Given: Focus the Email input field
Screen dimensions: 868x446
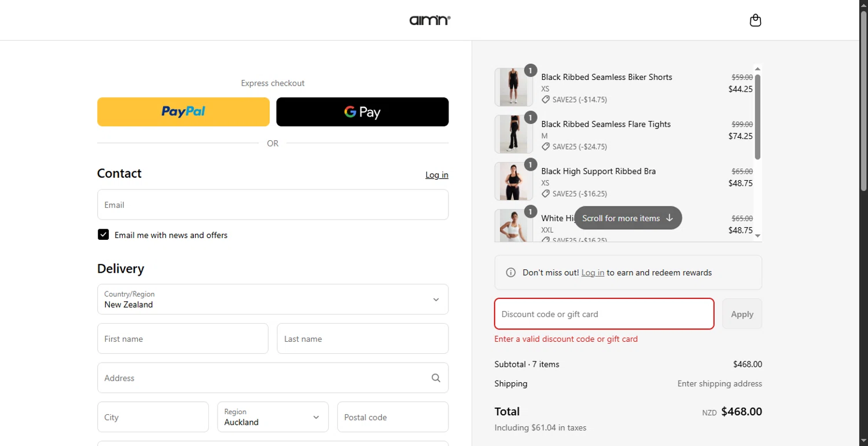Looking at the screenshot, I should pyautogui.click(x=273, y=204).
